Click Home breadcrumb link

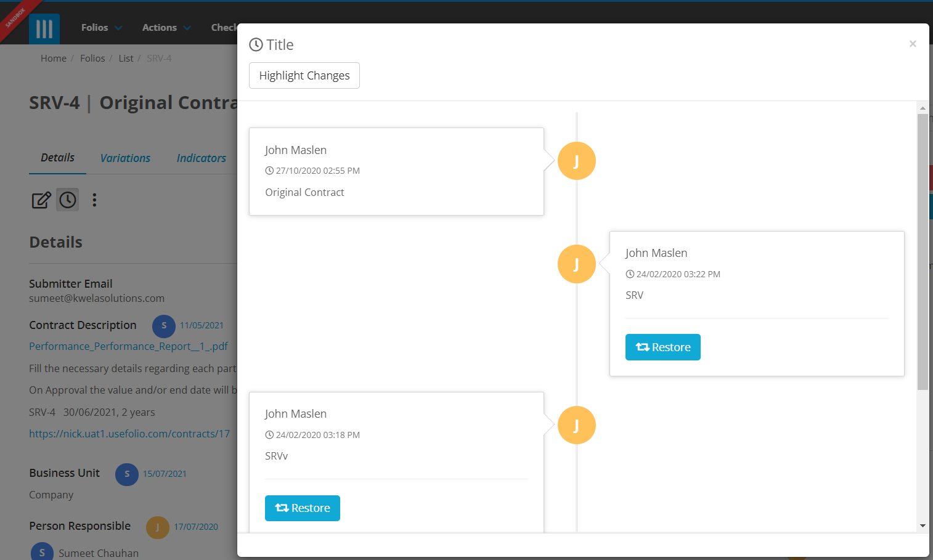click(x=54, y=59)
